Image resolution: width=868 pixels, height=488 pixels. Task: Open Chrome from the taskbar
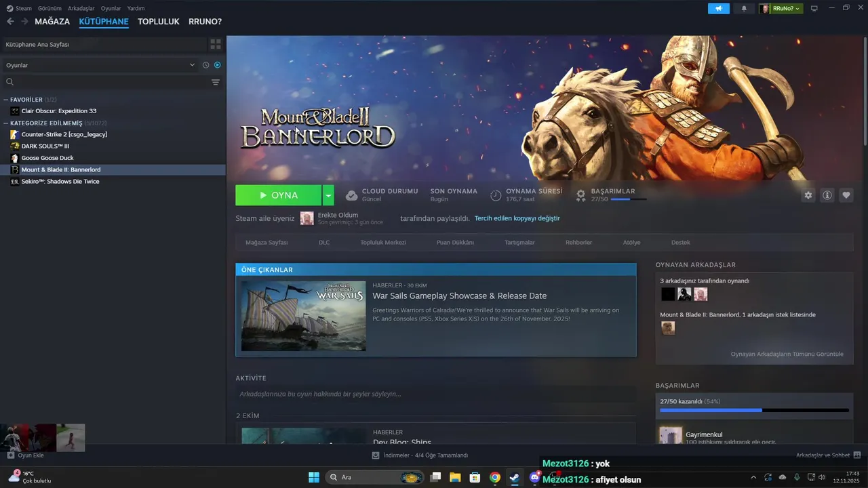coord(495,477)
